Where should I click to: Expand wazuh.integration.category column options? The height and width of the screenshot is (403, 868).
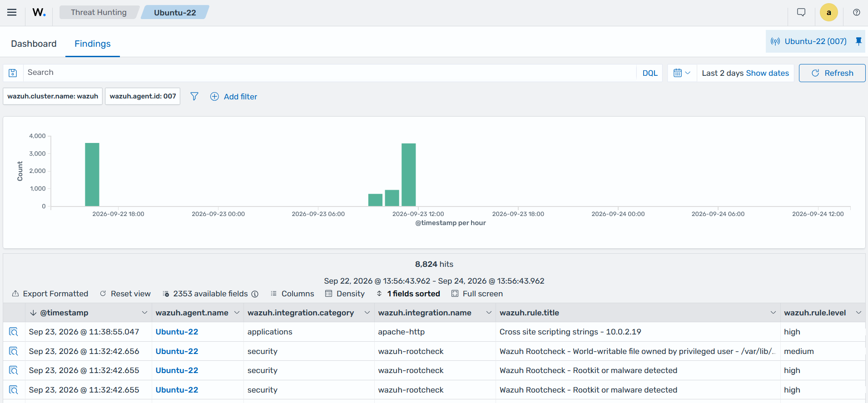pos(367,313)
